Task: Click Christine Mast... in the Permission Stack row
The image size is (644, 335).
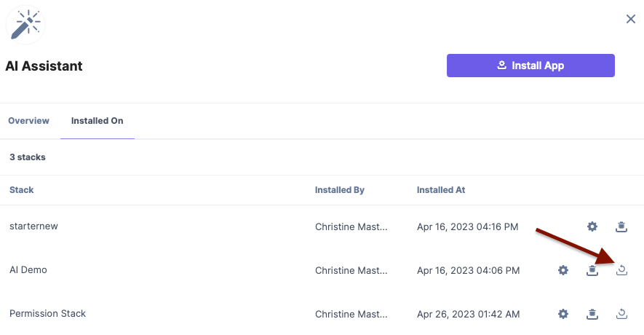Action: tap(351, 314)
